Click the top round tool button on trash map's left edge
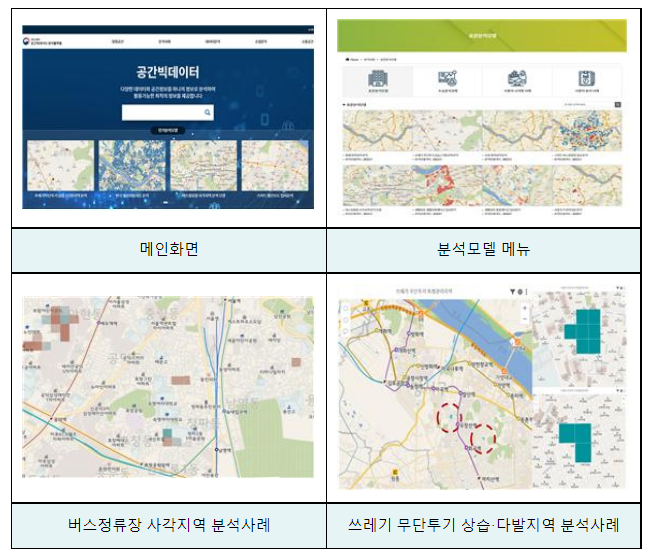653x556 pixels. [x=345, y=309]
